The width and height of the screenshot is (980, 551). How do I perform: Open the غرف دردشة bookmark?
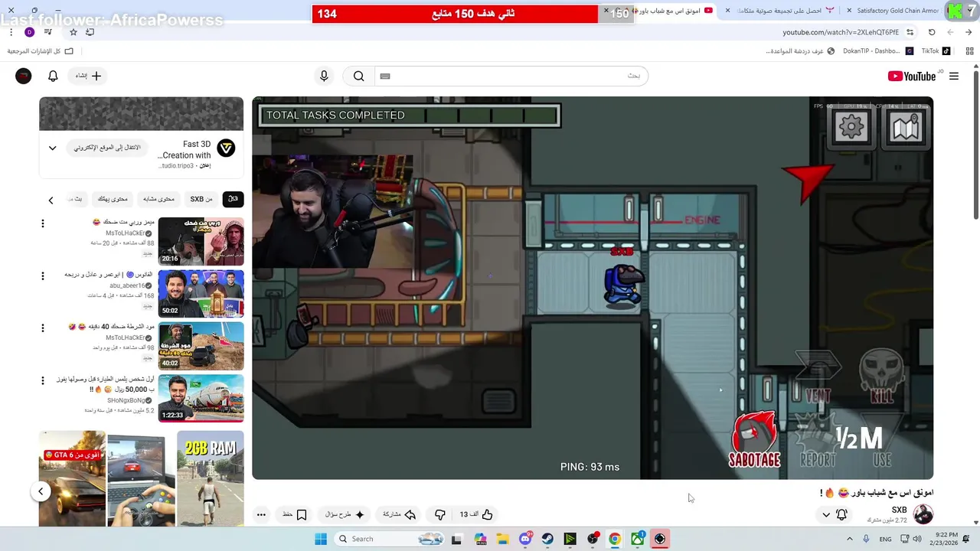[800, 51]
